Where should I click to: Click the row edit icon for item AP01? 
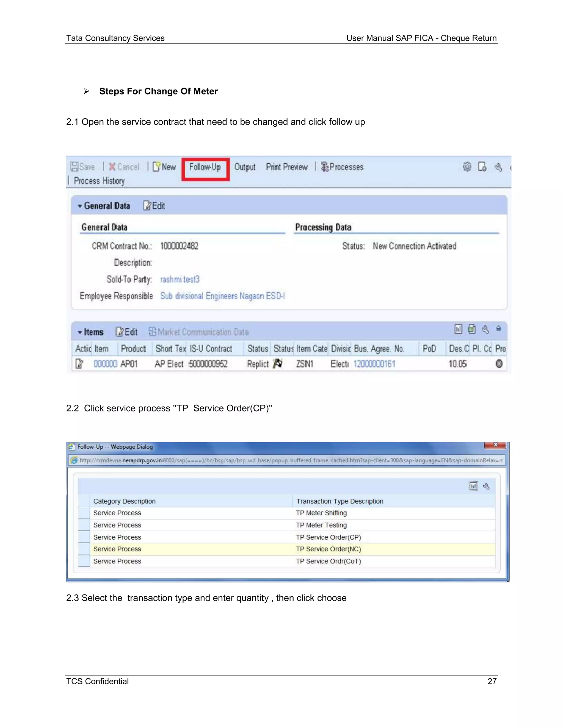click(x=79, y=364)
